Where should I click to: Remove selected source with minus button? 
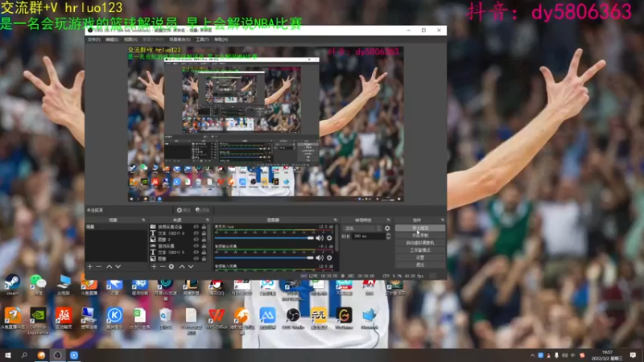click(x=163, y=267)
